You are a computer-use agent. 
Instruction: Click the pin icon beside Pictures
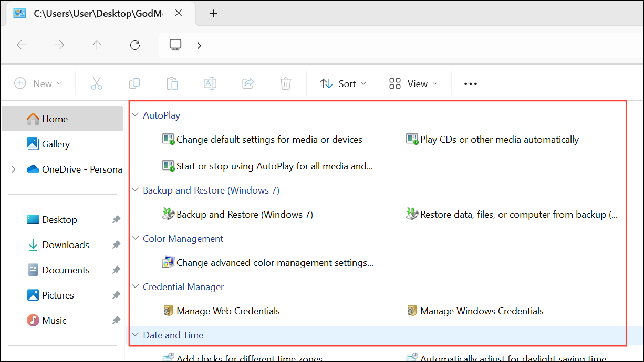117,295
